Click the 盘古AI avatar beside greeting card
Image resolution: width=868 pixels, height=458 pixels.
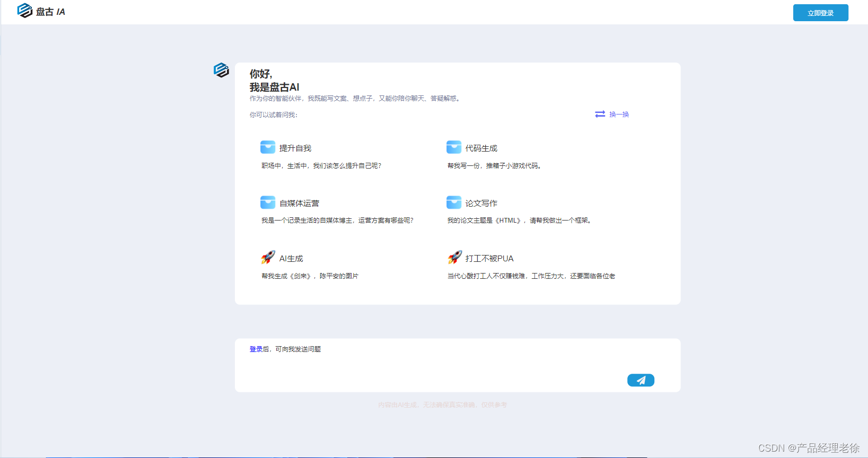coord(221,70)
